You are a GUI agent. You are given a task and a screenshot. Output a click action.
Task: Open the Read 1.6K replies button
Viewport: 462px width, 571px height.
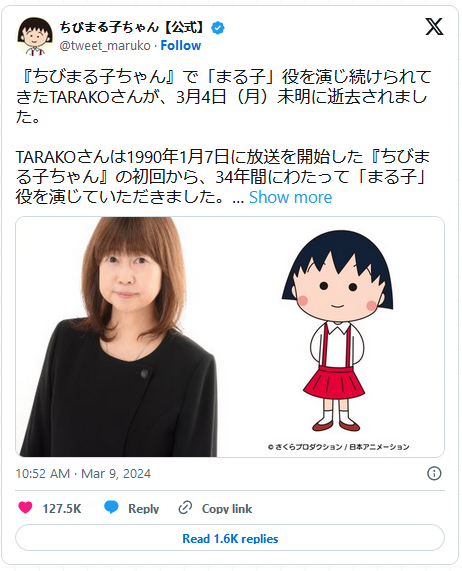click(230, 538)
